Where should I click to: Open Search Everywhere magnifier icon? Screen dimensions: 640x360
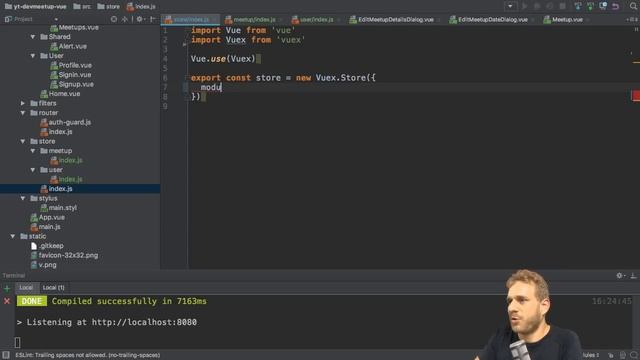[x=633, y=6]
